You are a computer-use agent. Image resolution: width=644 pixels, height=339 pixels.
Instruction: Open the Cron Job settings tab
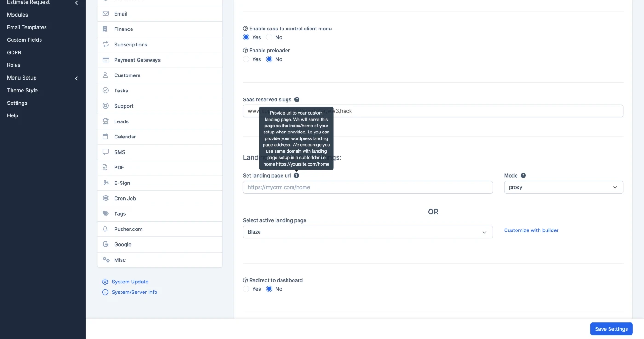160,198
